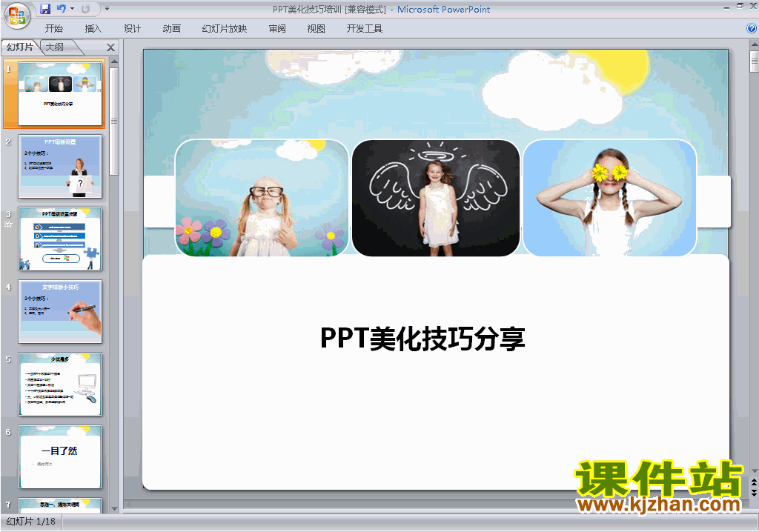Expand the Customize Quick Access Toolbar arrow
759x532 pixels.
(107, 9)
